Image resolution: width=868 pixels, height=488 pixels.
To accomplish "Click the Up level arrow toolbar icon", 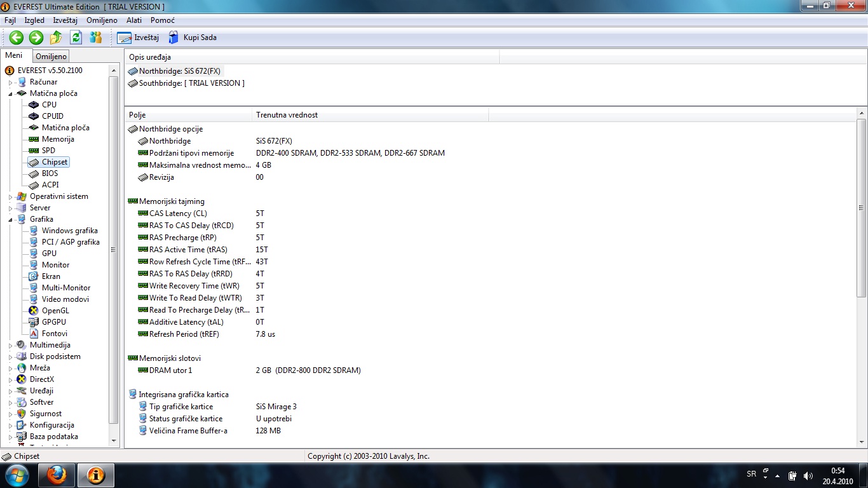I will [x=56, y=37].
